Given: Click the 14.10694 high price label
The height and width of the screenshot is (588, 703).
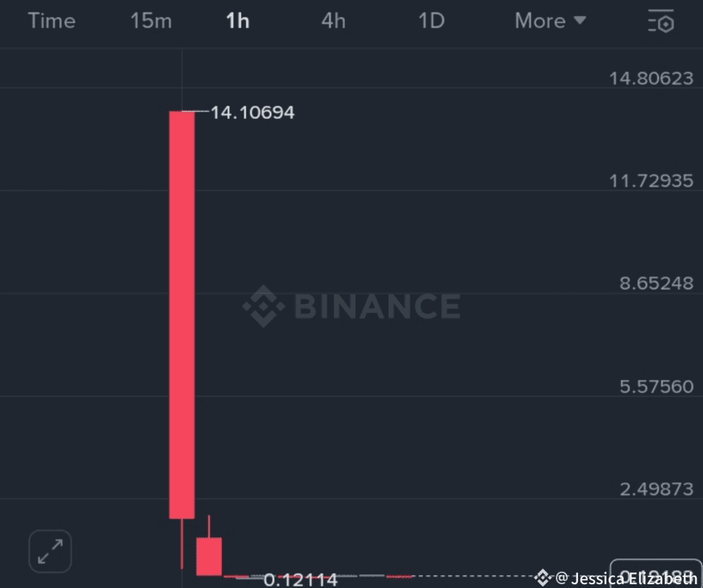Looking at the screenshot, I should click(x=253, y=113).
